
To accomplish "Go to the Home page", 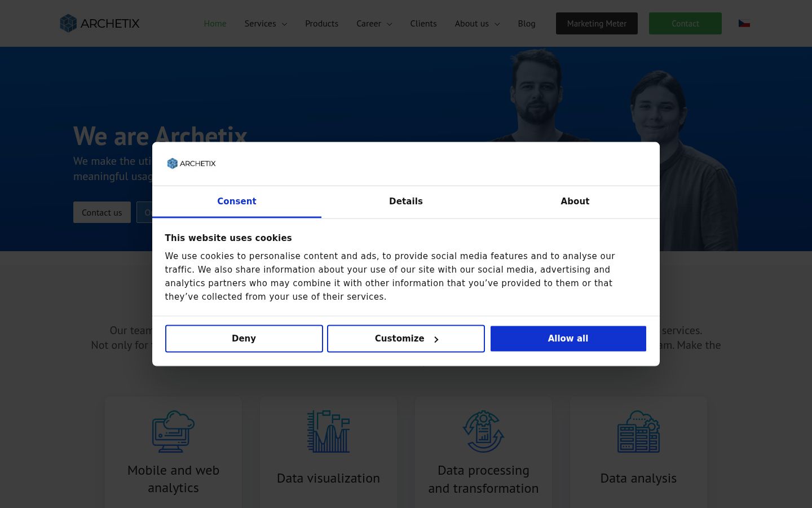I will (x=215, y=23).
